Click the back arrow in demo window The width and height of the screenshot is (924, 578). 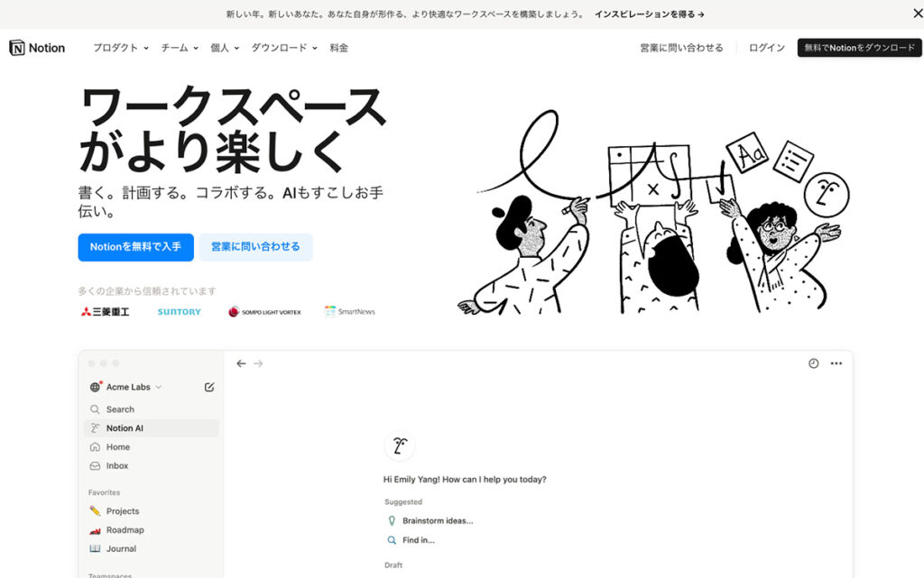pos(241,363)
